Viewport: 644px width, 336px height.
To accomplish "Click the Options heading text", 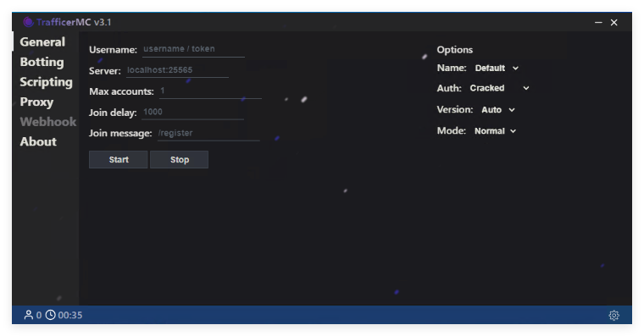I will pyautogui.click(x=455, y=50).
